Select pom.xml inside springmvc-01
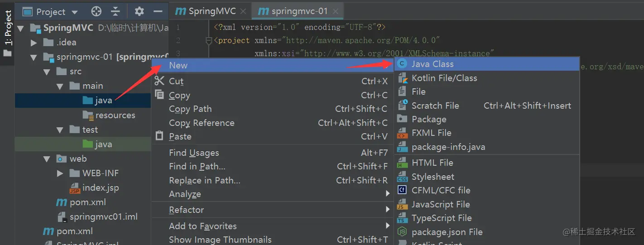Screen dimensions: 644x245 coord(83,202)
